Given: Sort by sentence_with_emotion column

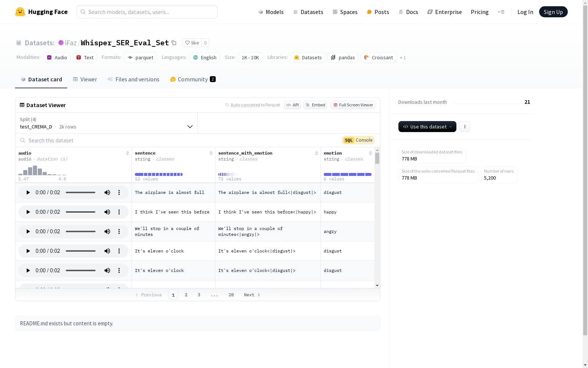Looking at the screenshot, I should (x=316, y=153).
